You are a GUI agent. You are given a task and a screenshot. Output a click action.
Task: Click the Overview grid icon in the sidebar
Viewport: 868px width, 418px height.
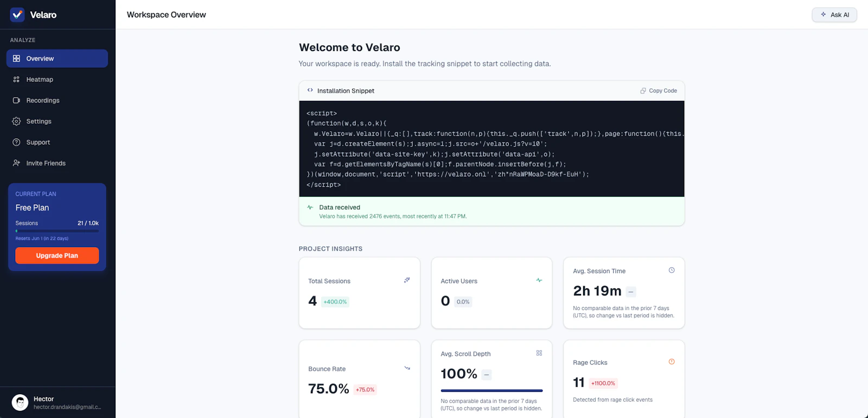[x=16, y=59]
